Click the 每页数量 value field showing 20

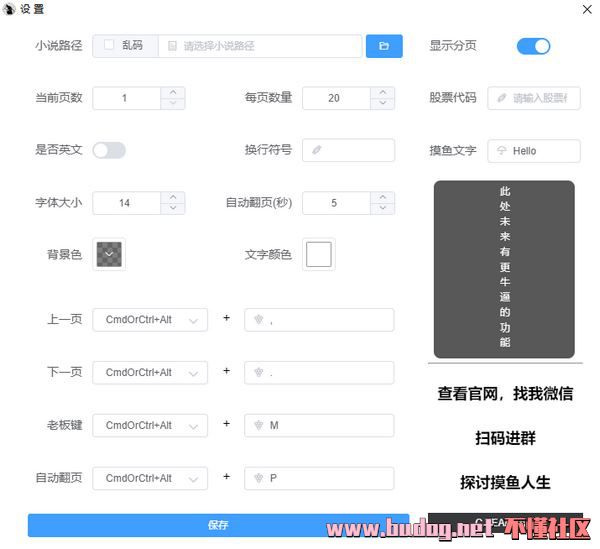336,98
